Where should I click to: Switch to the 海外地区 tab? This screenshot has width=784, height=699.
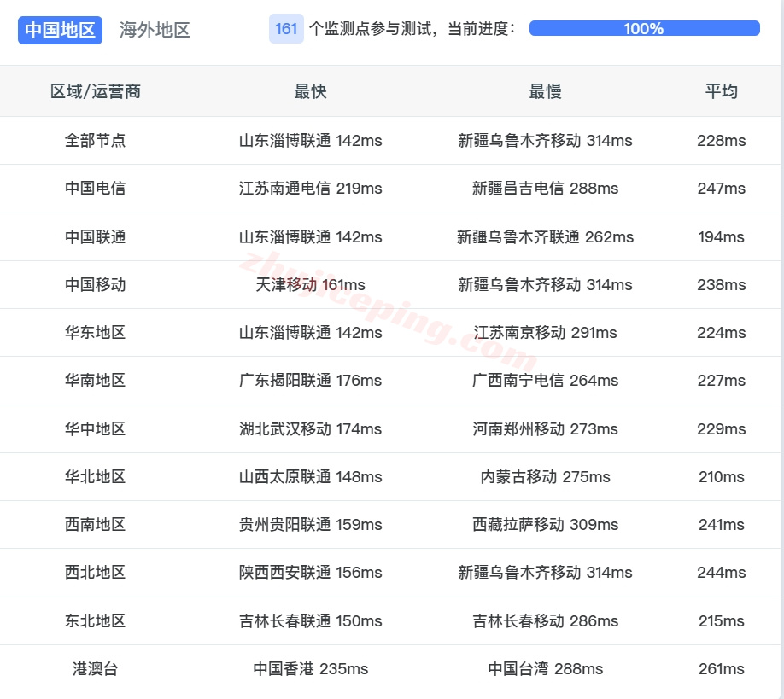(155, 30)
